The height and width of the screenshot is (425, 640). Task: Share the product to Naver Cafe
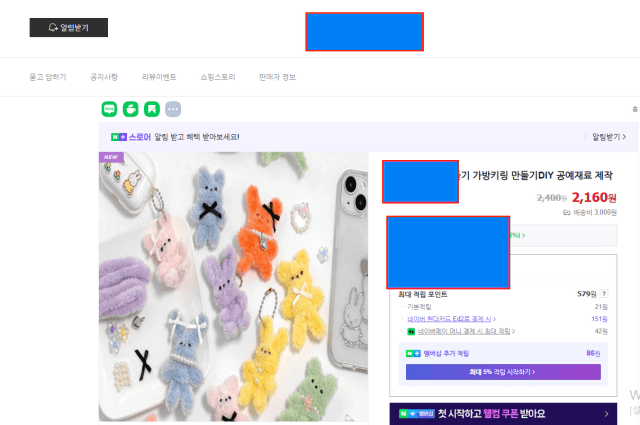click(x=131, y=109)
